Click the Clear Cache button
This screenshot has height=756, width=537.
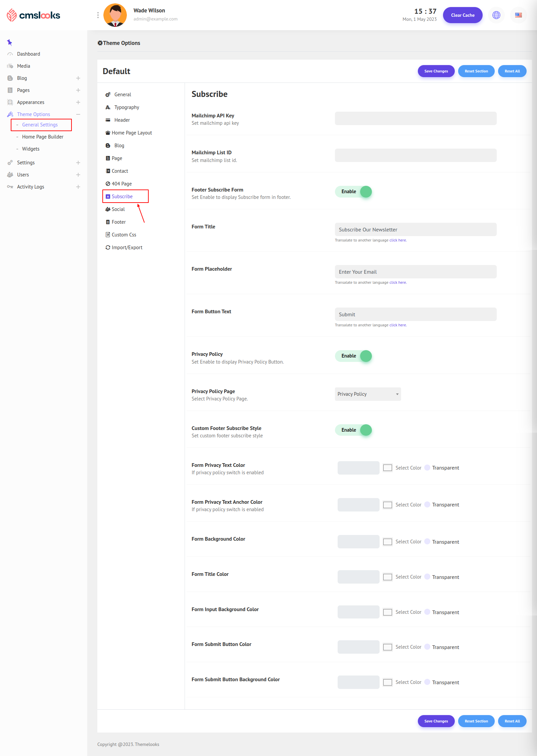click(x=462, y=15)
